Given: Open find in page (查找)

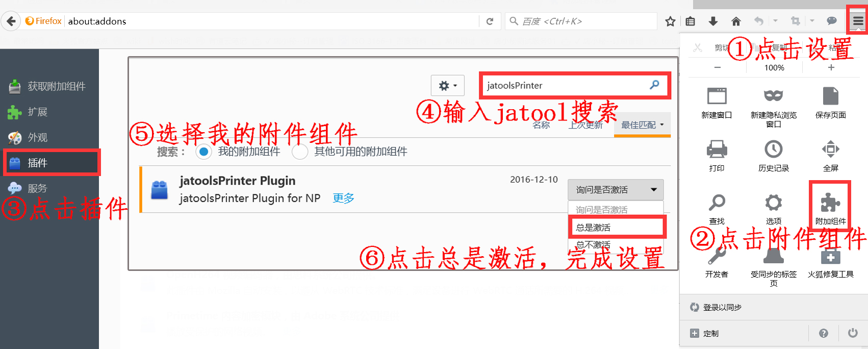Looking at the screenshot, I should tap(717, 209).
